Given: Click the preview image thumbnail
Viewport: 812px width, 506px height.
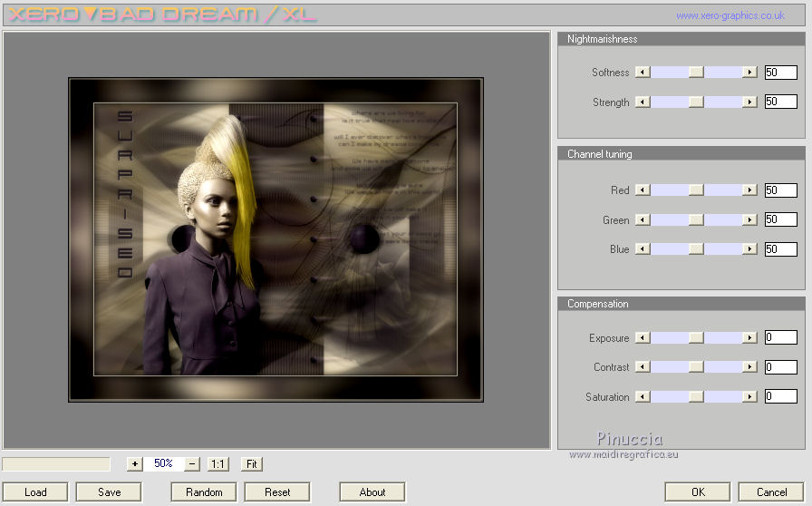Looking at the screenshot, I should pyautogui.click(x=276, y=239).
